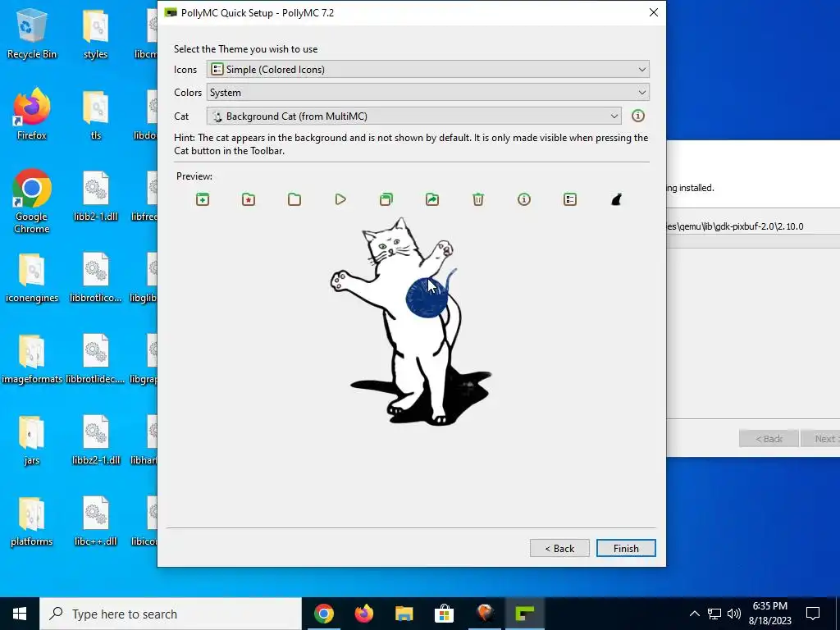The width and height of the screenshot is (840, 630).
Task: Click the grayed Back button in the installer window
Action: tap(769, 439)
